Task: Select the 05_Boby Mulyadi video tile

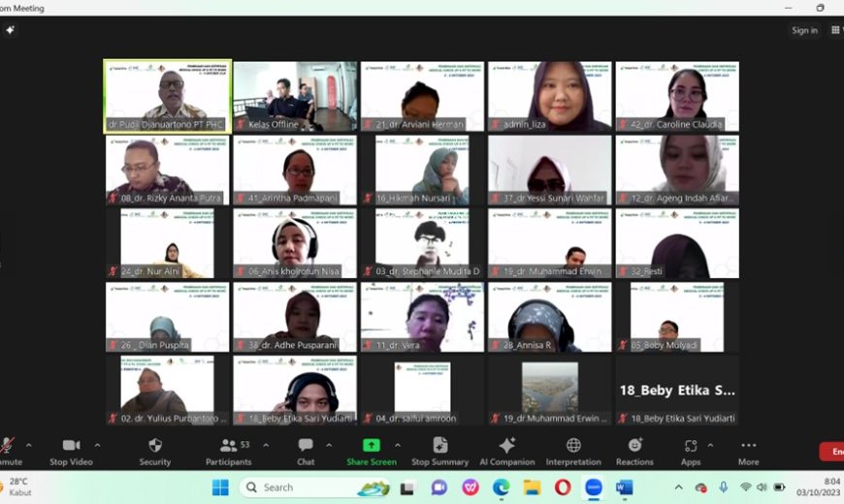Action: coord(677,317)
